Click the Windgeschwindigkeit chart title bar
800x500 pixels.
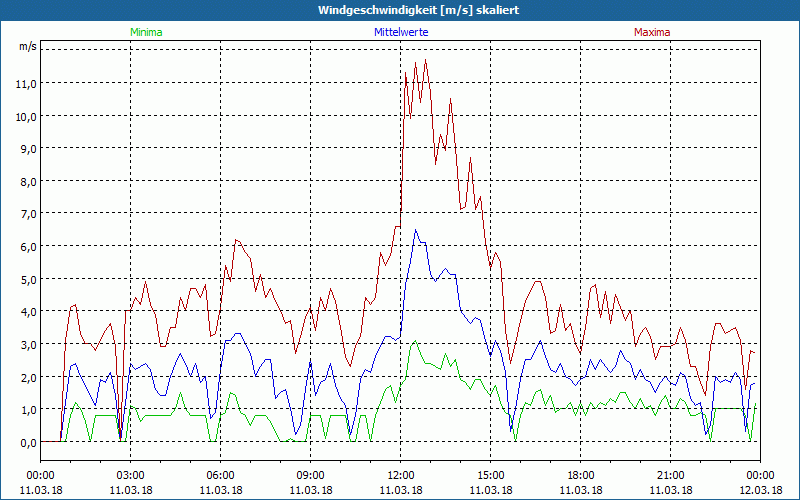pos(400,10)
